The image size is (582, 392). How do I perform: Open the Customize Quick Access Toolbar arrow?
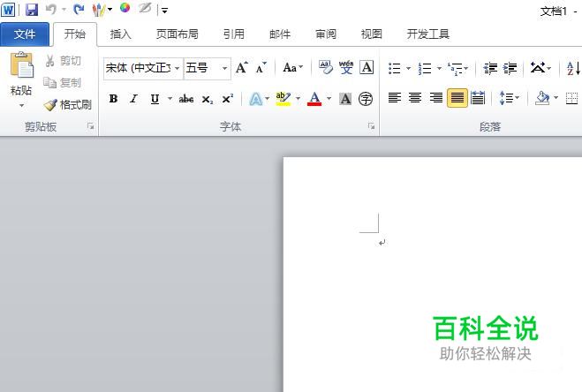tap(165, 11)
